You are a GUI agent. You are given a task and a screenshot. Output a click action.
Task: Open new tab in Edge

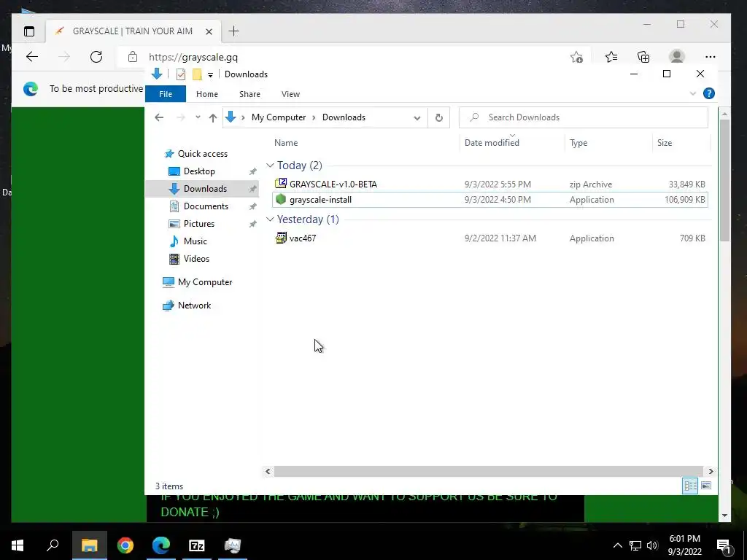pyautogui.click(x=233, y=31)
